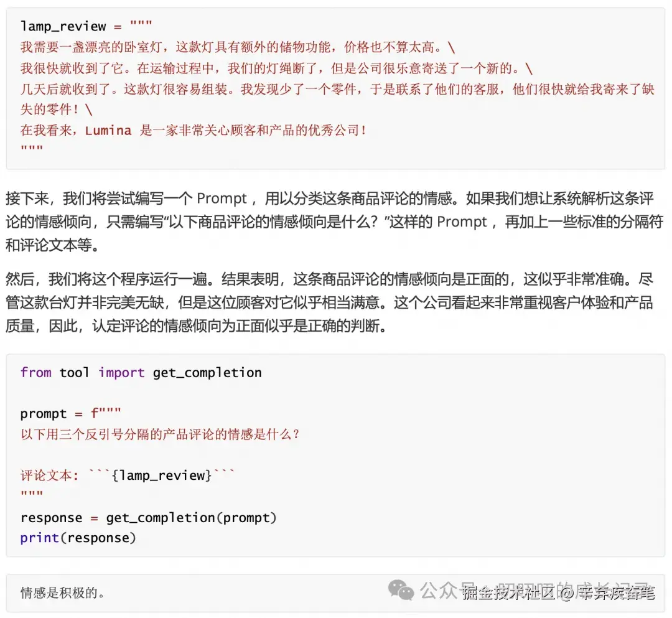Click the response = get_completion(prompt) line
The image size is (672, 618).
click(148, 518)
